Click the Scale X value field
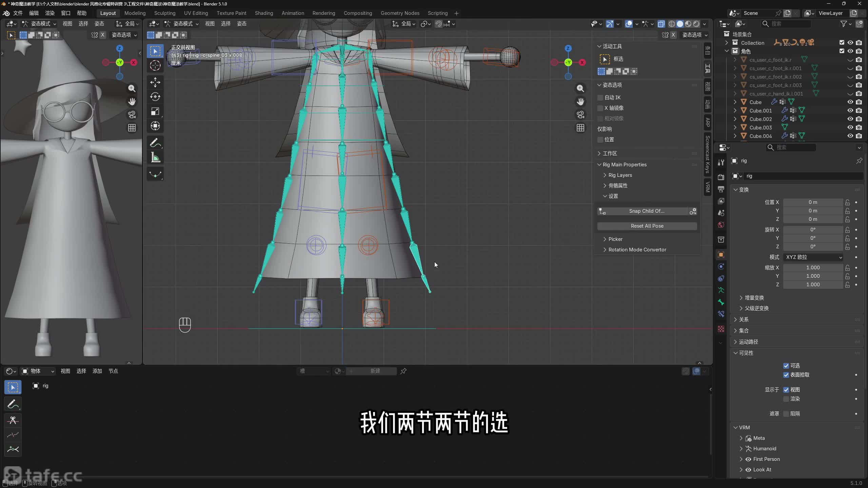The image size is (868, 488). (x=813, y=268)
